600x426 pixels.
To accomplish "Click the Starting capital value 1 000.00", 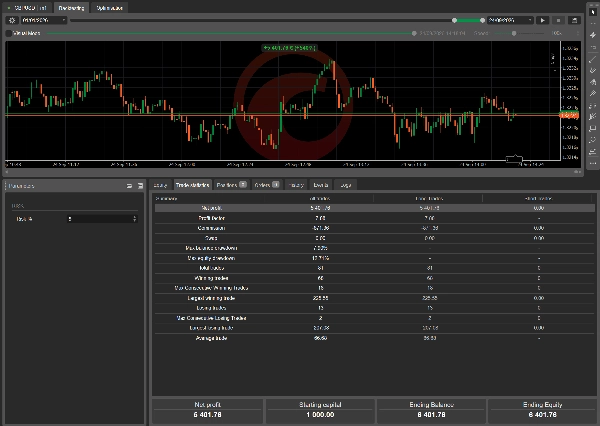I will pyautogui.click(x=320, y=415).
